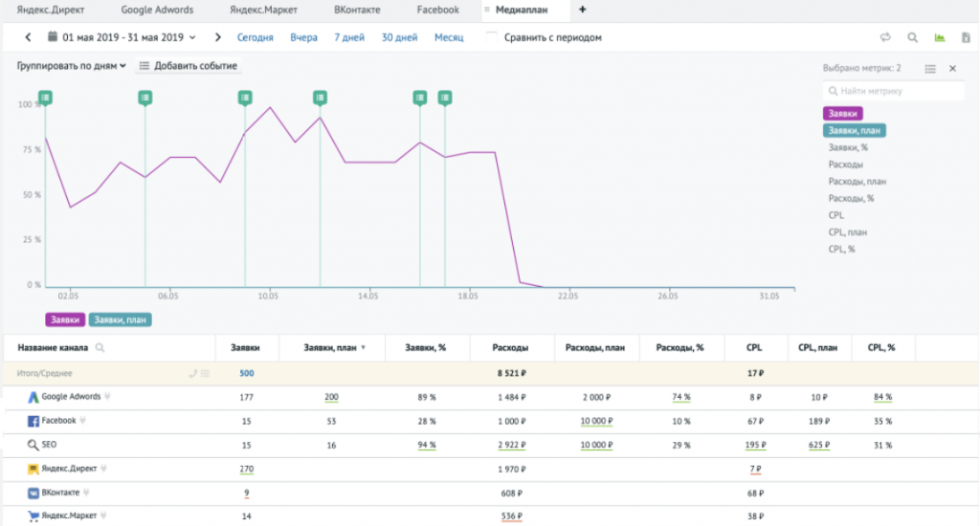Click the export report document icon
Image resolution: width=980 pixels, height=526 pixels.
pos(965,38)
